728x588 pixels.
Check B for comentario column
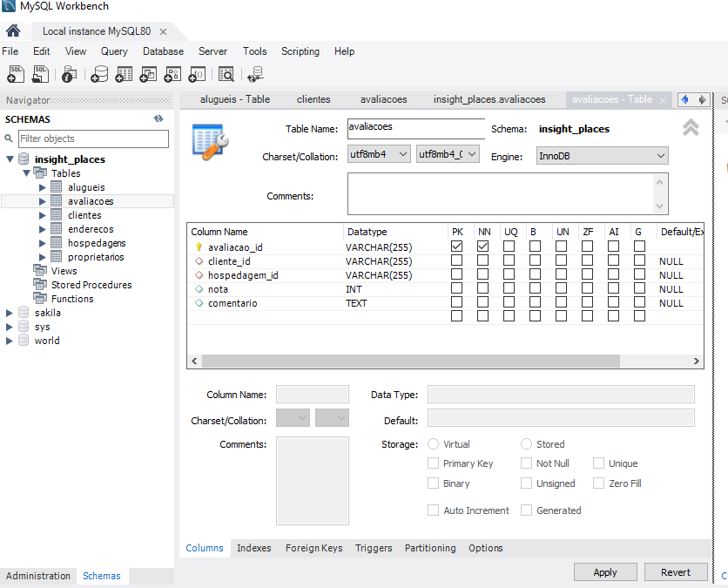pos(535,302)
